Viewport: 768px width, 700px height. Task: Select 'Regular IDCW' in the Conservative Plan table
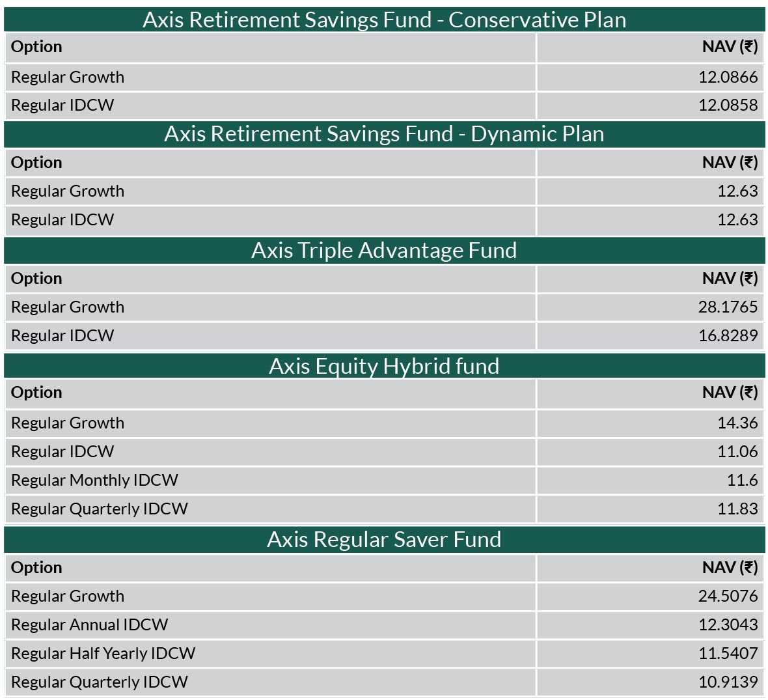62,105
